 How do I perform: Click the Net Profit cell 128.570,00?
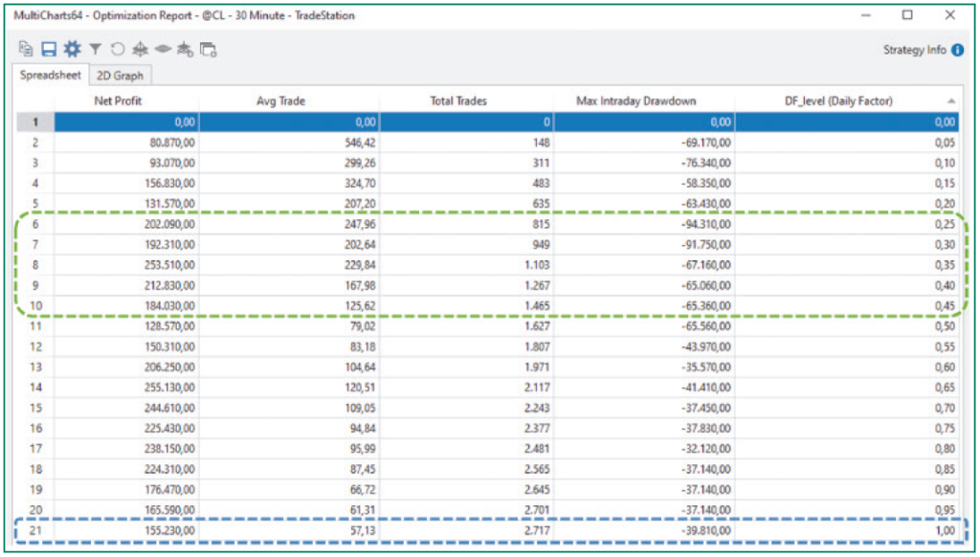tap(127, 326)
